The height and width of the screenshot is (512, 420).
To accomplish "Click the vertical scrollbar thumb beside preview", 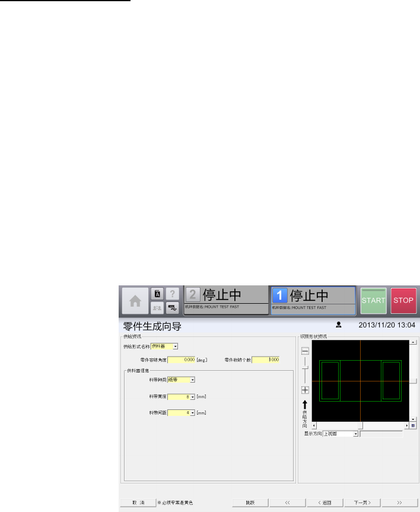I will point(413,381).
